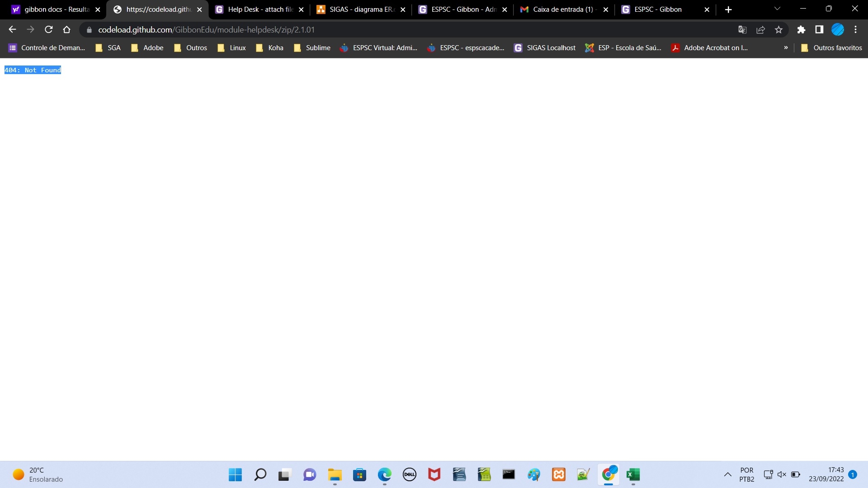Open the Chrome profile avatar

[x=838, y=30]
